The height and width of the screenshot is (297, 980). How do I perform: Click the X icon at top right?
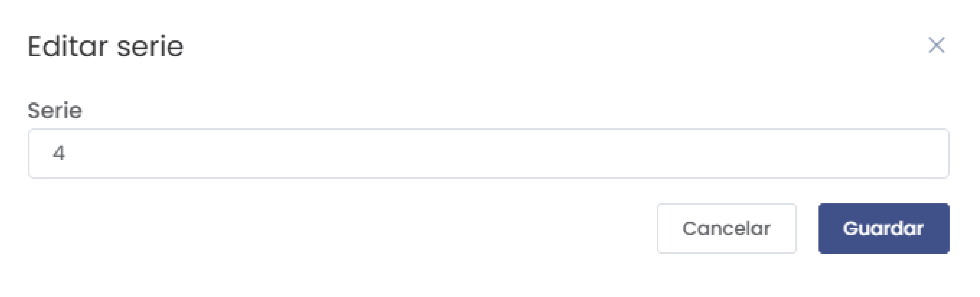click(x=936, y=46)
